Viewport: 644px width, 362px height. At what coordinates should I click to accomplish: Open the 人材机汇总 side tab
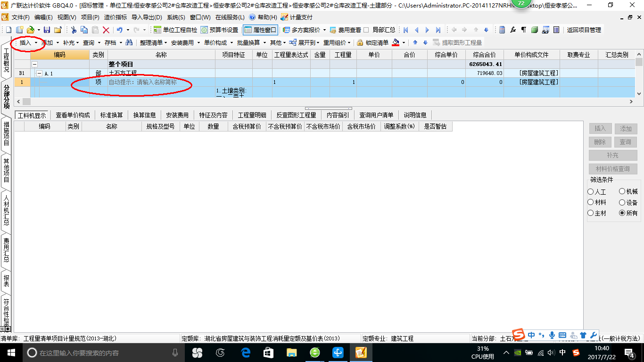click(6, 209)
